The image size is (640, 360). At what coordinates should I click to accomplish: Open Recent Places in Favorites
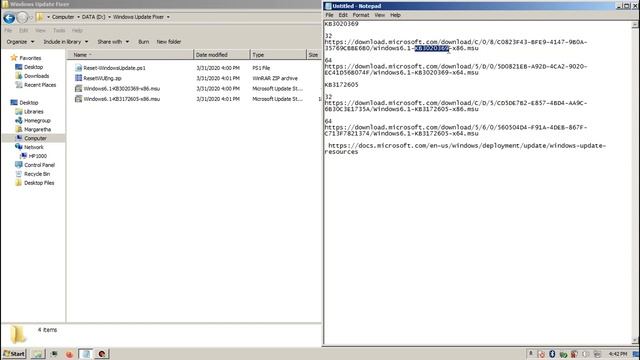[x=40, y=85]
